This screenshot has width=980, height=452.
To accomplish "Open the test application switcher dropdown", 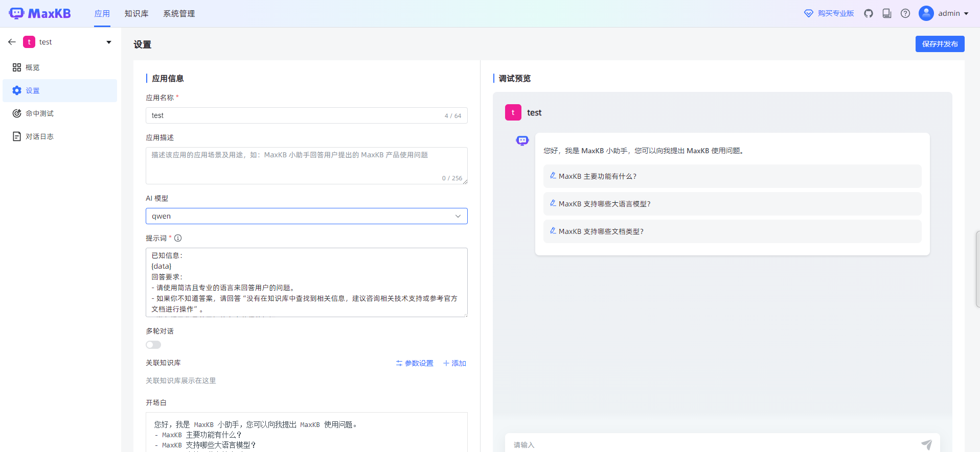I will click(108, 42).
